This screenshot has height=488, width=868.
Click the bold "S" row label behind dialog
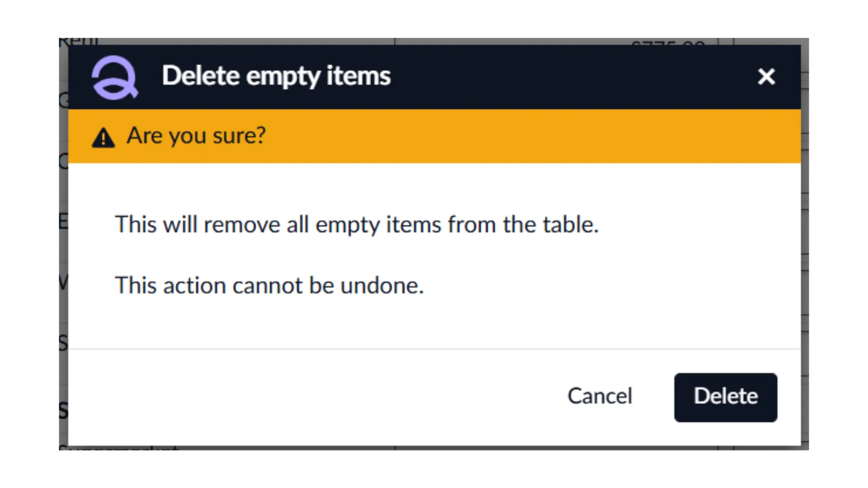pos(62,411)
